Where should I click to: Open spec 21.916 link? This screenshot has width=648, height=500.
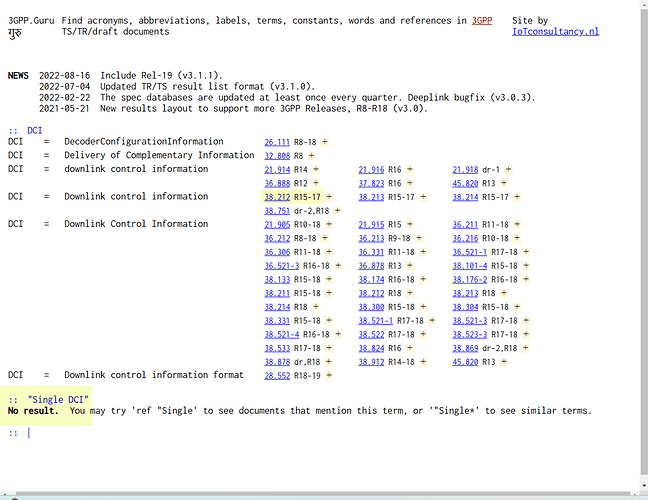point(371,169)
